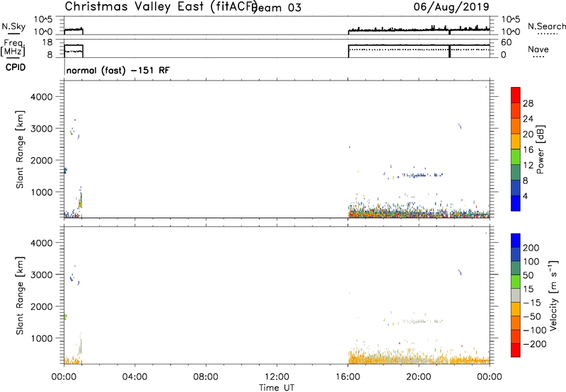Image resolution: width=566 pixels, height=392 pixels.
Task: Click the "Nave" legend label
Action: tap(538, 50)
